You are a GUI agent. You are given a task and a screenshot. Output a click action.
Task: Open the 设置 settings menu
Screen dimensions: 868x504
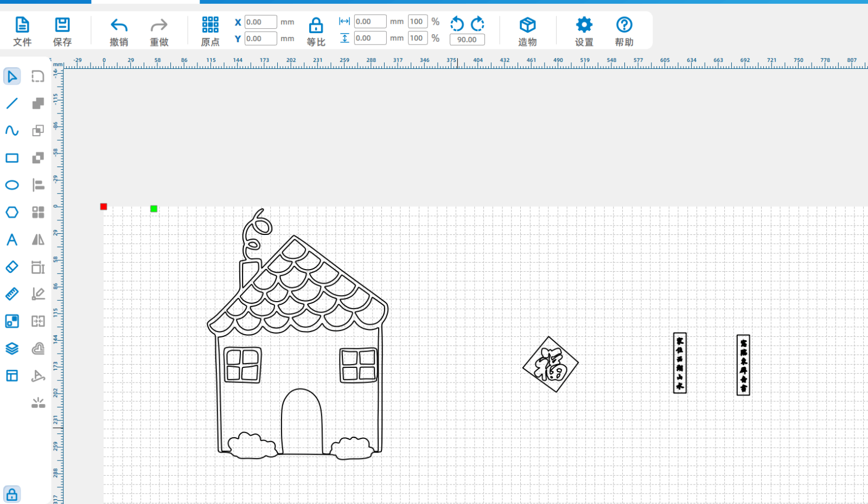[x=584, y=31]
